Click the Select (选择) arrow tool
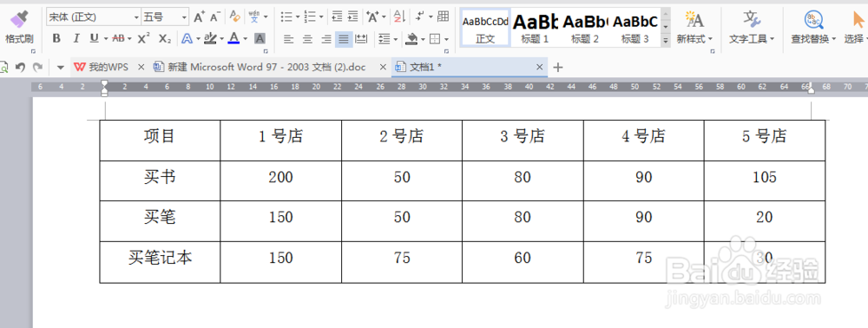Image resolution: width=868 pixels, height=328 pixels. 856,27
